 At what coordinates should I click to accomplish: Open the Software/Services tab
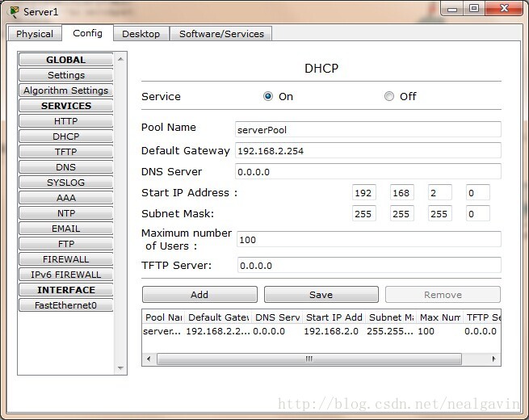click(221, 34)
